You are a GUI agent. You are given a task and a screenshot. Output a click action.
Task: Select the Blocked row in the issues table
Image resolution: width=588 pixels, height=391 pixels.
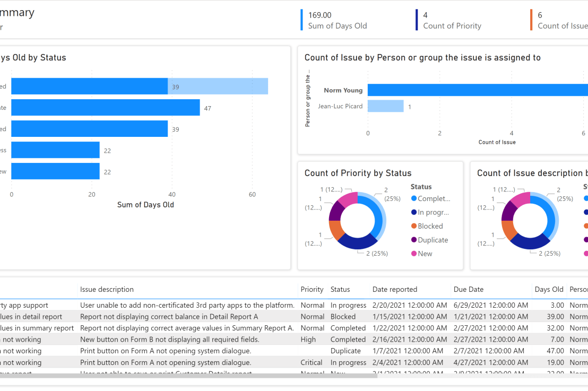click(x=212, y=317)
